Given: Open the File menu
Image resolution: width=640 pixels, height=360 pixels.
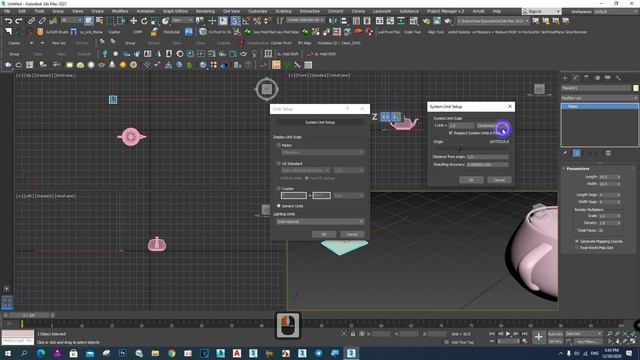Looking at the screenshot, I should (7, 11).
